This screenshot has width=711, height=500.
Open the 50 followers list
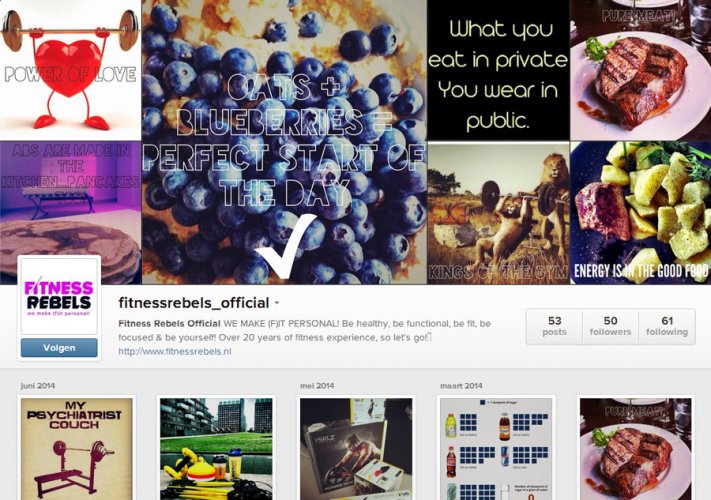tap(610, 326)
